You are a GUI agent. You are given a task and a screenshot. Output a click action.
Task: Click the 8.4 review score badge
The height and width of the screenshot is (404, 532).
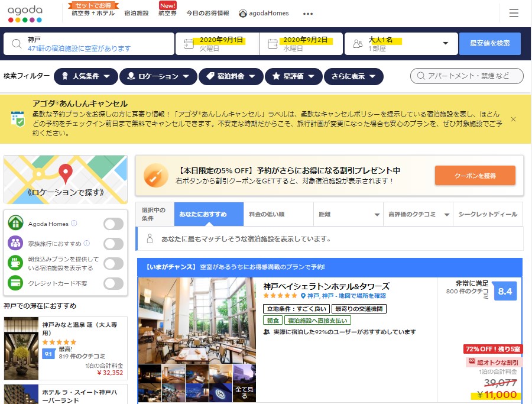click(x=505, y=291)
